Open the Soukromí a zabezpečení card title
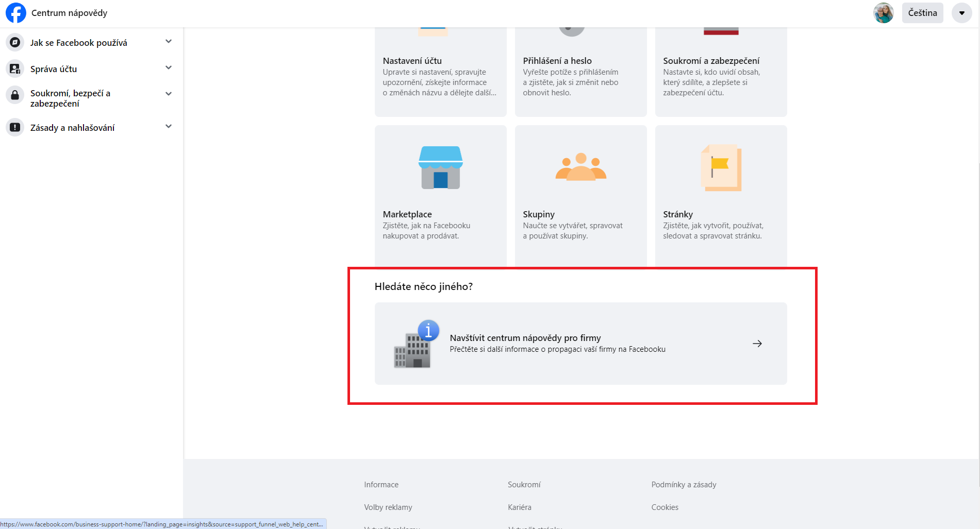Image resolution: width=980 pixels, height=529 pixels. point(711,61)
